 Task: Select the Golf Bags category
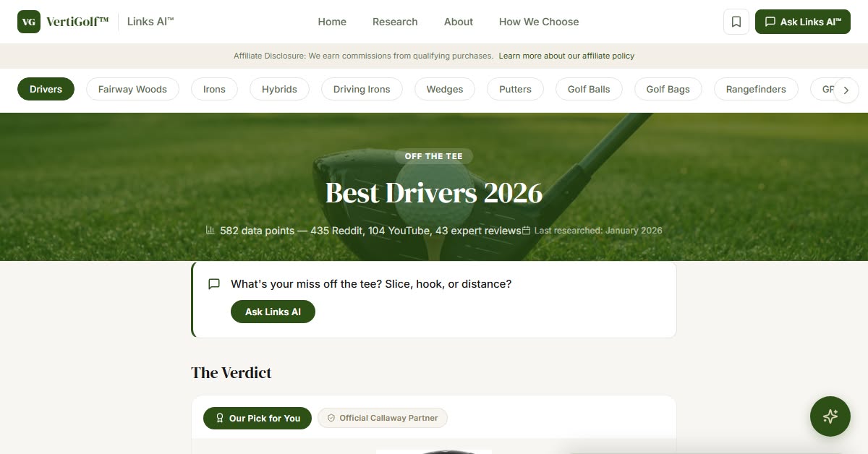point(668,89)
